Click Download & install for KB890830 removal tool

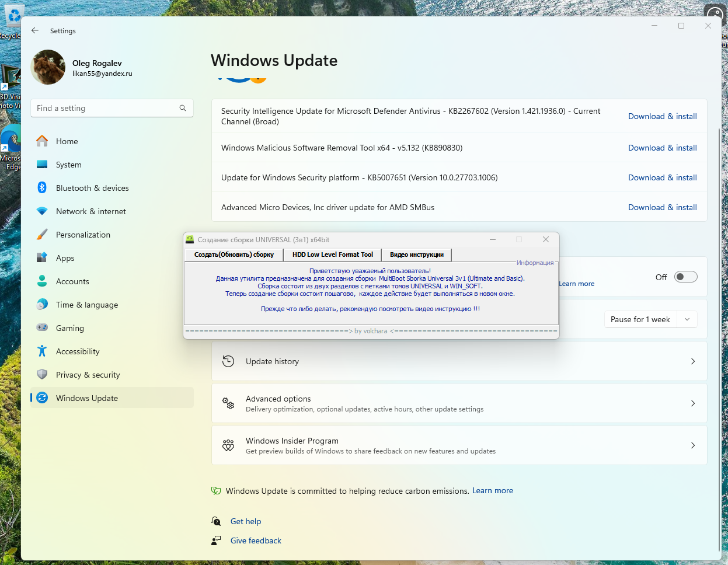point(662,148)
